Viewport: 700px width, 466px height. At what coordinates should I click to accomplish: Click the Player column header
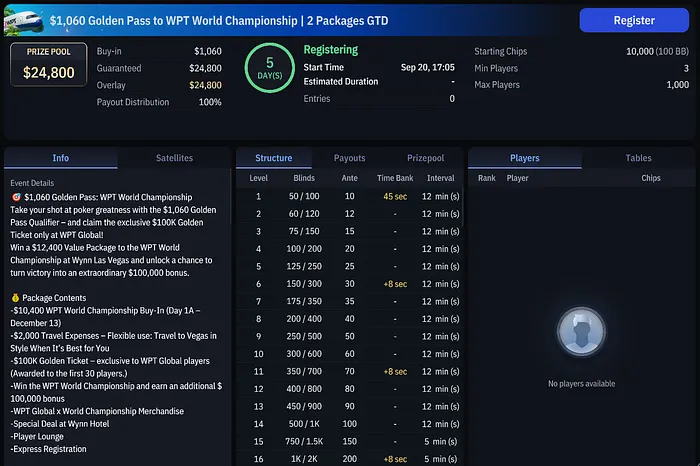pos(517,178)
